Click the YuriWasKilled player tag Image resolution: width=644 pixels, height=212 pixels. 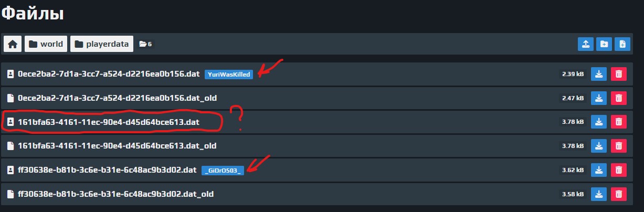click(x=229, y=74)
